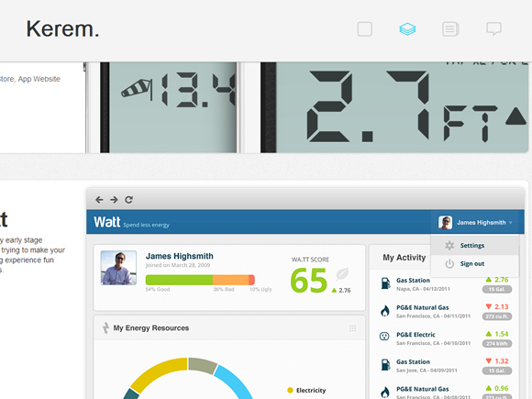
Task: Click the Watt logo in blue header
Action: tap(107, 222)
